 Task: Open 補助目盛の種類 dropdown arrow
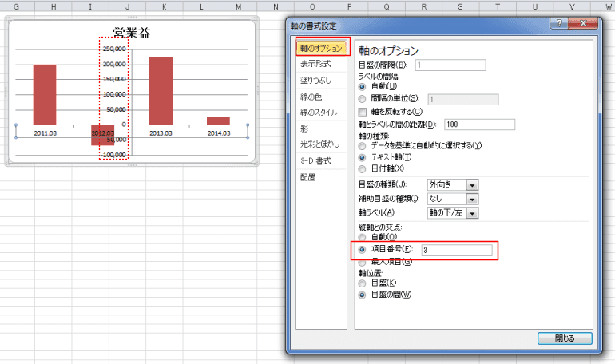[x=472, y=199]
